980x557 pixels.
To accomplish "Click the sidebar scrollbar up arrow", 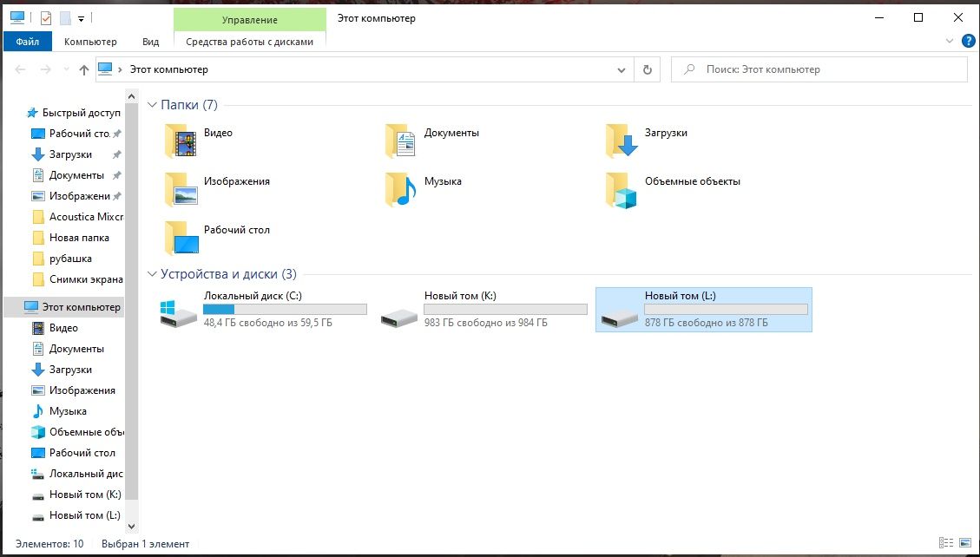I will click(x=131, y=96).
